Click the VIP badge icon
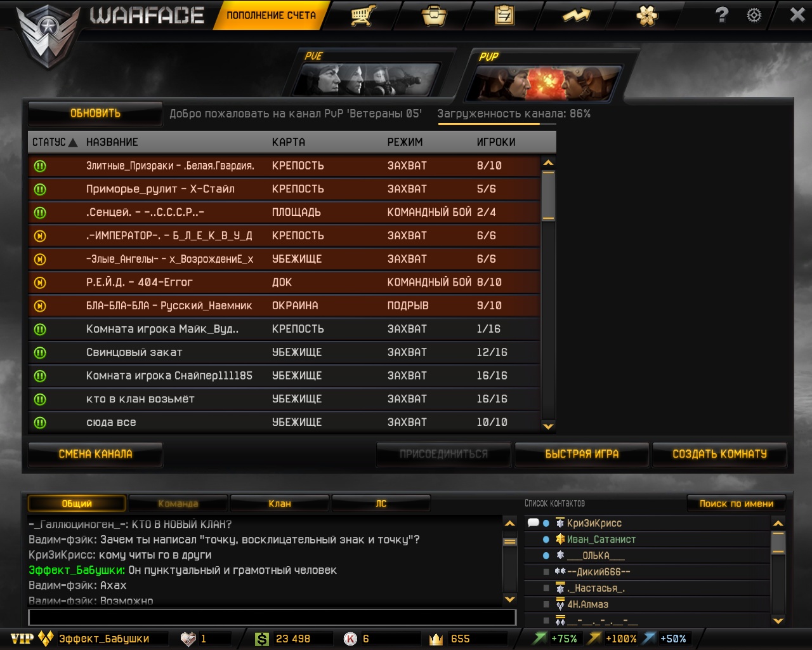 tap(22, 639)
